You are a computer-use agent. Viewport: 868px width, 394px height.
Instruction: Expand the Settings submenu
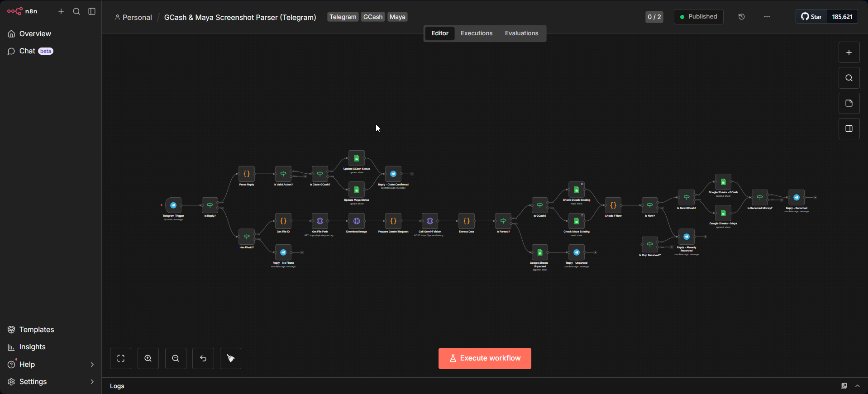92,382
